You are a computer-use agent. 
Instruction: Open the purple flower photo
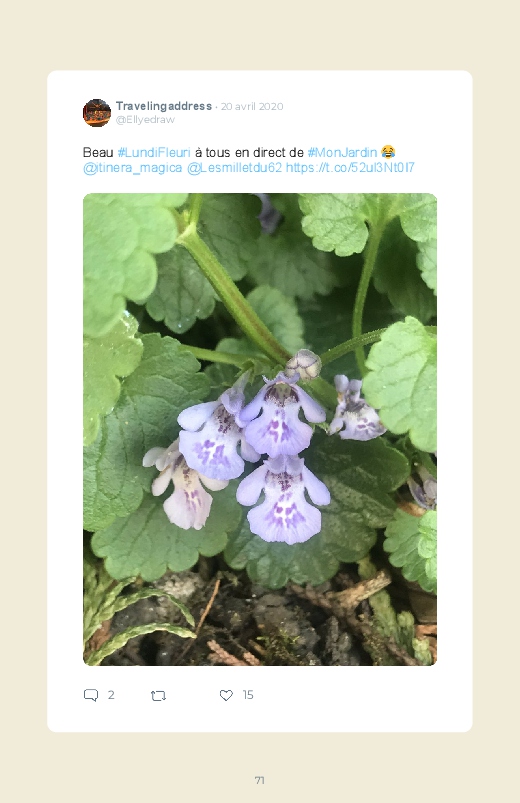260,429
